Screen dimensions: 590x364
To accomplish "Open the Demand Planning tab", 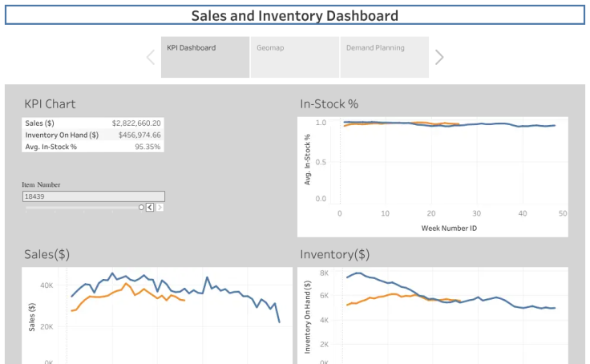I will [x=385, y=57].
